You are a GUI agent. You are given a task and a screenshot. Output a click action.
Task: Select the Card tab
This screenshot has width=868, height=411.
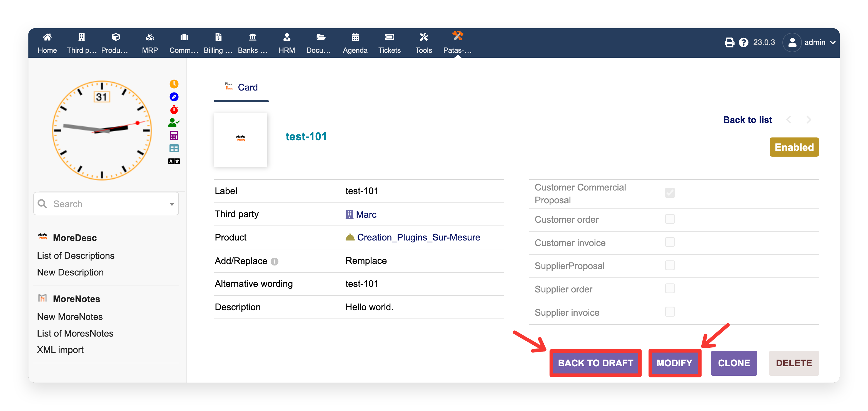click(x=241, y=87)
